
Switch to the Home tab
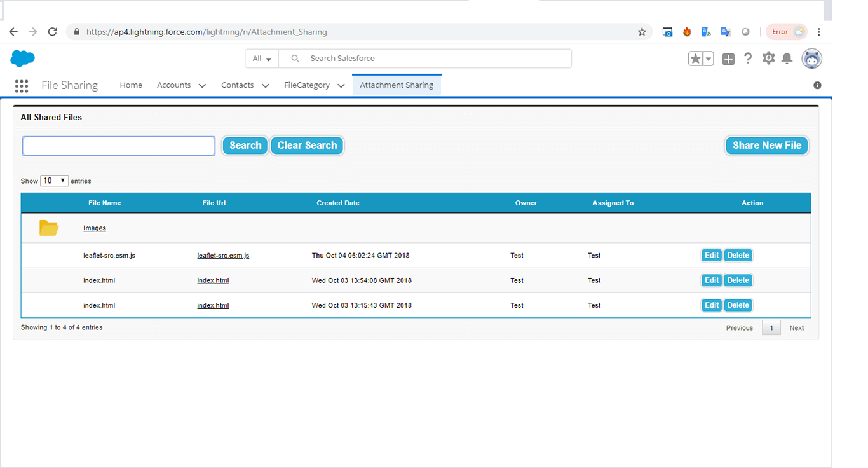pyautogui.click(x=131, y=85)
